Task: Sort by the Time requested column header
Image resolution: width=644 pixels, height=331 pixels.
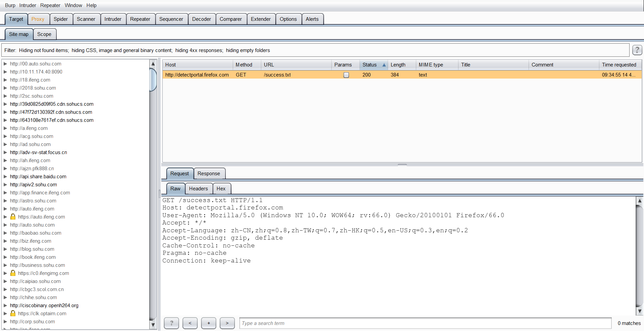Action: coord(620,65)
